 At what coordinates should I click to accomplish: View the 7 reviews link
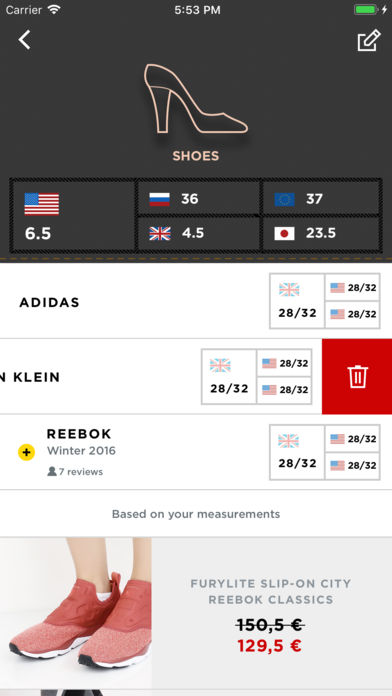pos(75,472)
